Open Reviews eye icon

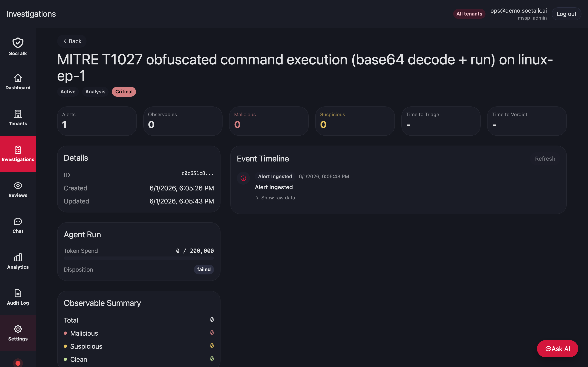click(x=18, y=186)
